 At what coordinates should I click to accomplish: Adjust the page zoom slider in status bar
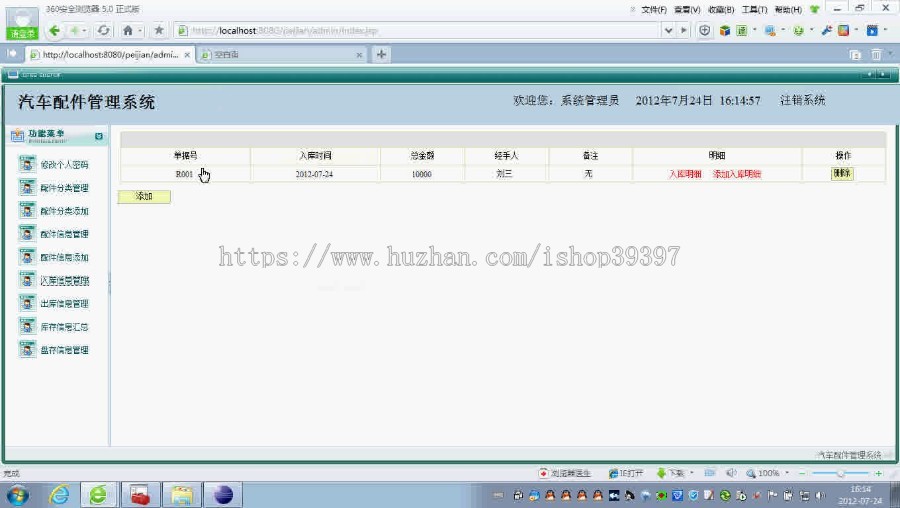pos(840,473)
